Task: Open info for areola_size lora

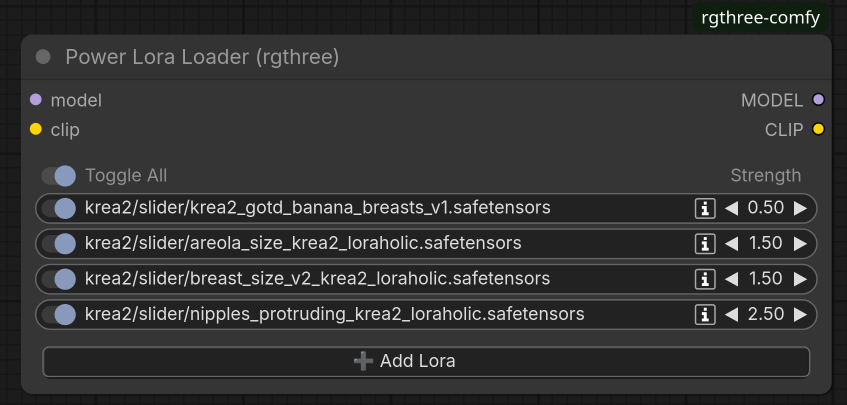Action: [x=705, y=244]
